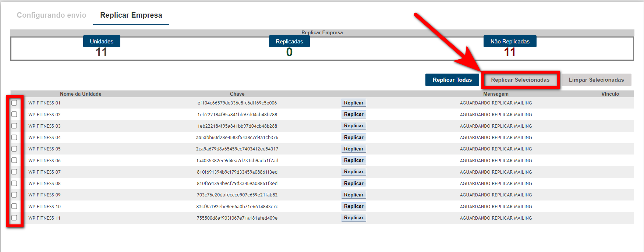Replicate the WP FITNESS 06 unit
The height and width of the screenshot is (252, 644).
(x=354, y=160)
